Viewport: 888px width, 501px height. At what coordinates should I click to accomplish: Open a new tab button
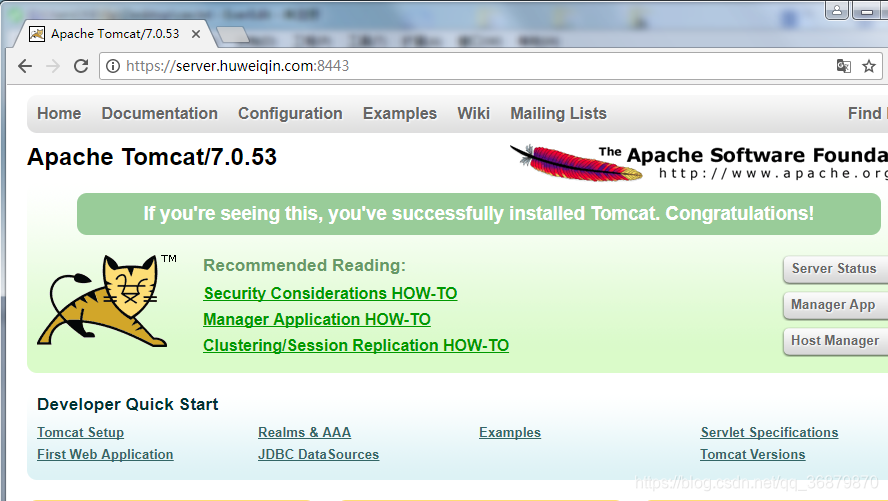pos(233,35)
